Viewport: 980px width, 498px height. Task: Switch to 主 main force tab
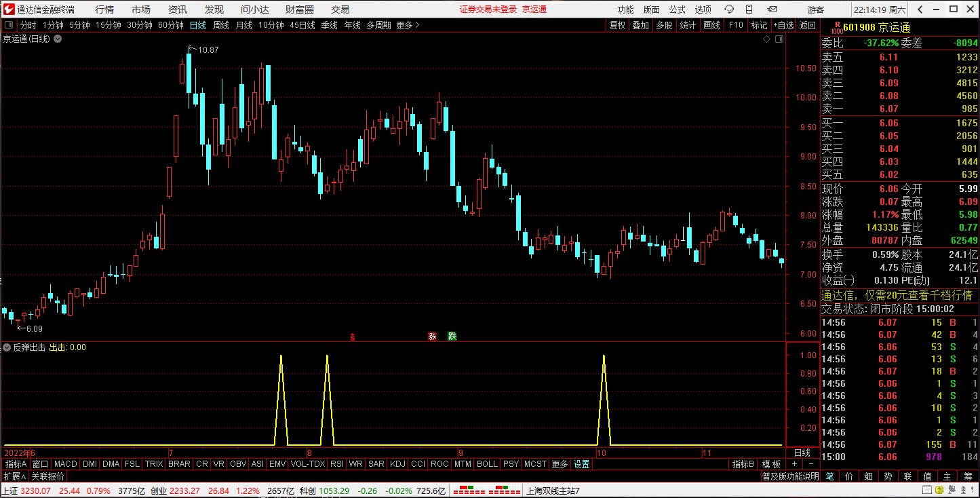[947, 477]
